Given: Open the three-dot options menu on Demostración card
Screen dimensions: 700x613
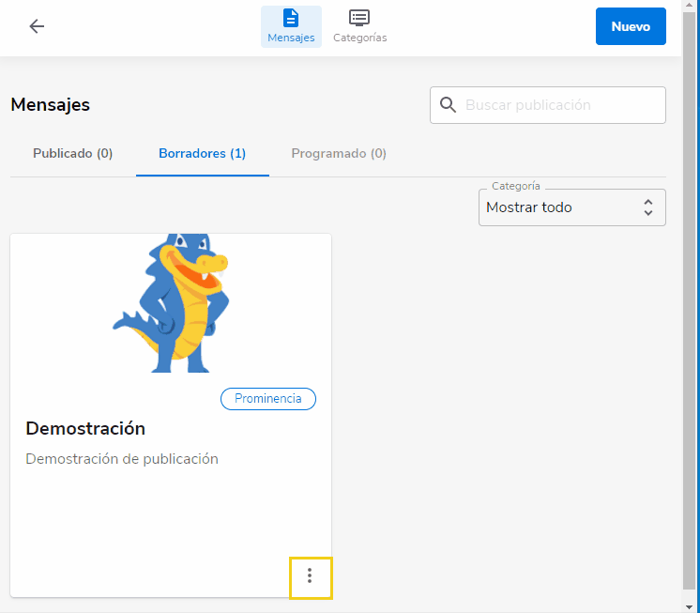Looking at the screenshot, I should [310, 576].
